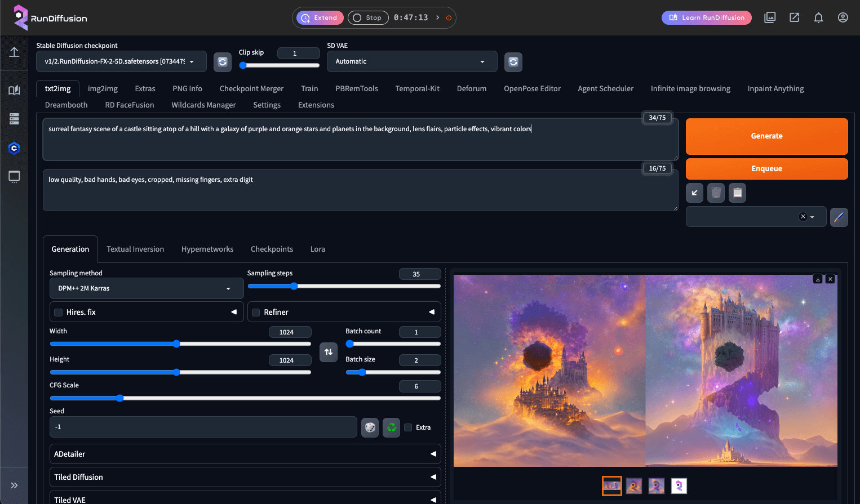Image resolution: width=860 pixels, height=504 pixels.
Task: Click the read last prompt arrow icon
Action: click(694, 193)
